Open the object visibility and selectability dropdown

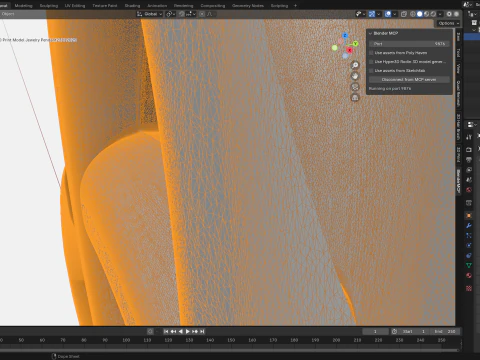[x=360, y=14]
